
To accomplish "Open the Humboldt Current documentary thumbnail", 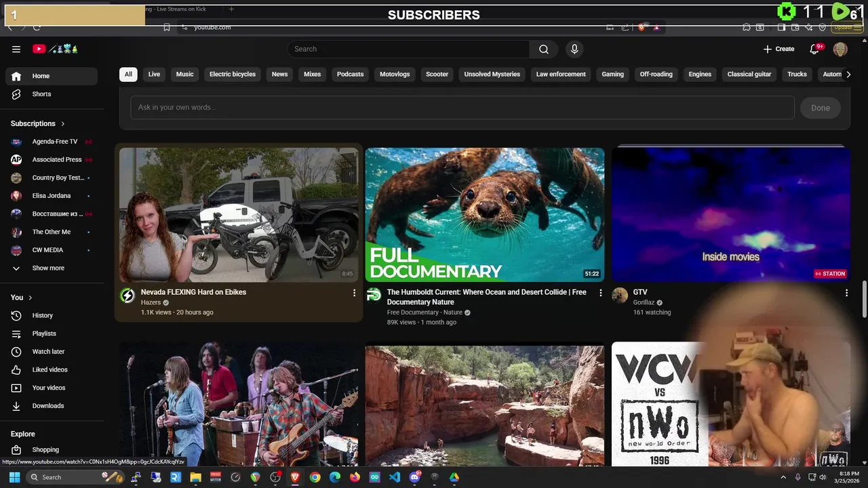I will pos(485,214).
